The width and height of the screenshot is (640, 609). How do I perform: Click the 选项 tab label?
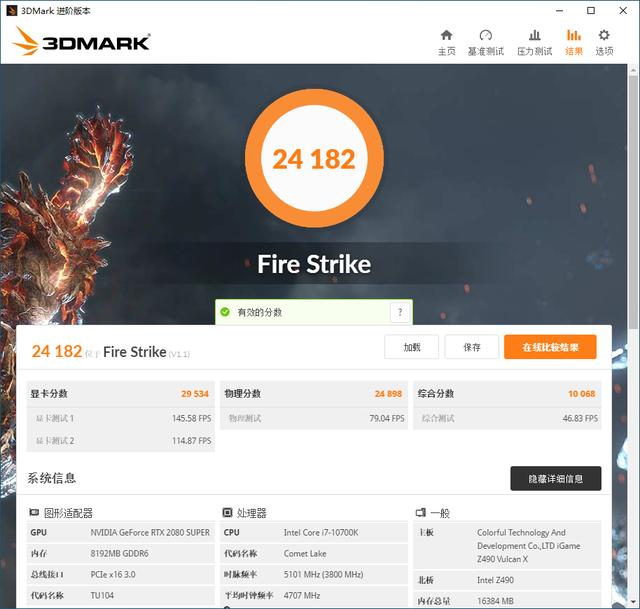(604, 51)
